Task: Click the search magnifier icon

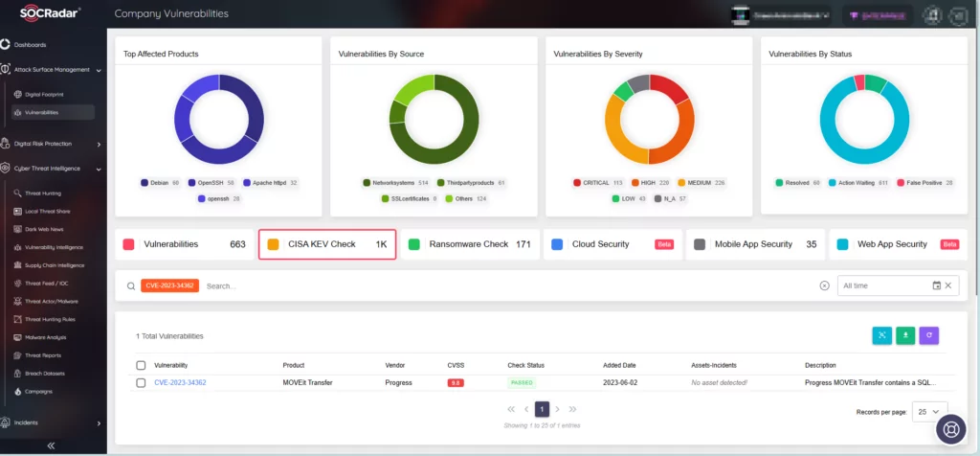Action: [x=130, y=286]
